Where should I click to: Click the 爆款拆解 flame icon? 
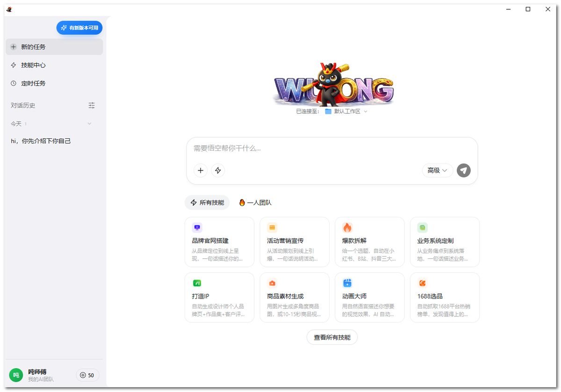pyautogui.click(x=347, y=228)
